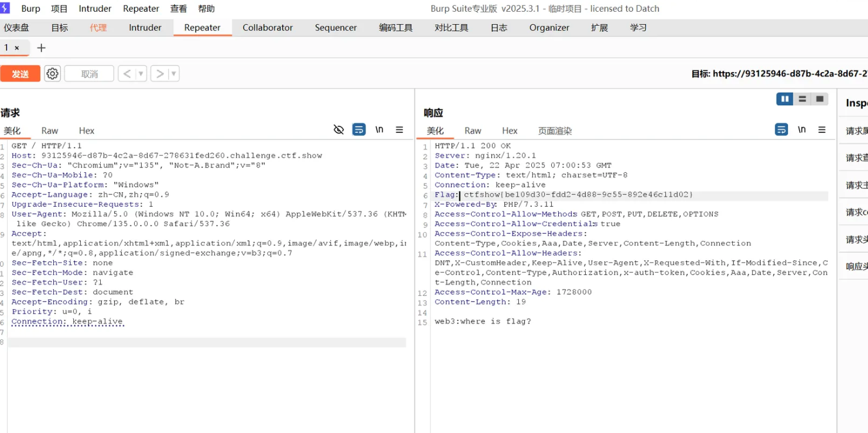Open the request editor hamburger menu
868x433 pixels.
(399, 129)
